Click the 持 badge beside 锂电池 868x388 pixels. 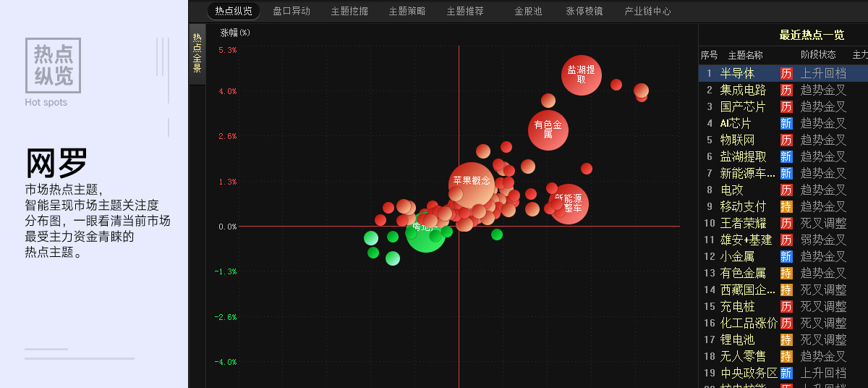(786, 339)
